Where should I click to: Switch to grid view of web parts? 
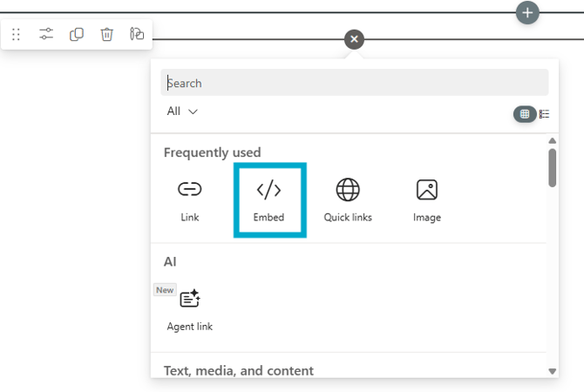pyautogui.click(x=524, y=114)
